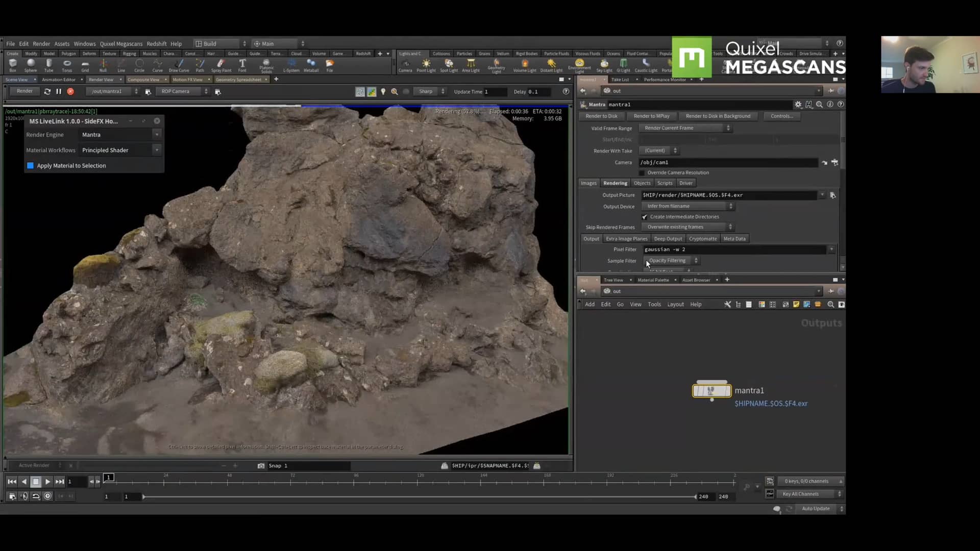Click the ROP Camera input field
Image resolution: width=980 pixels, height=551 pixels.
click(x=180, y=91)
